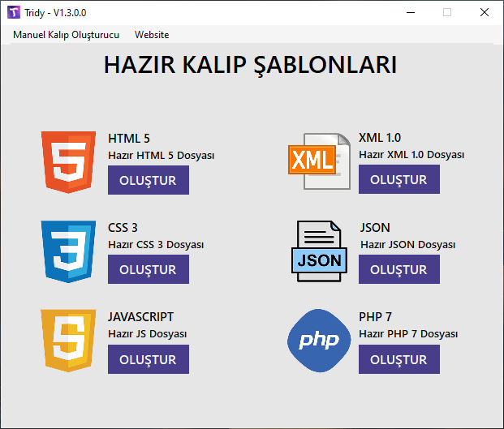Click the "CSS 3" title label
Screen dimensions: 504x429
(x=123, y=228)
